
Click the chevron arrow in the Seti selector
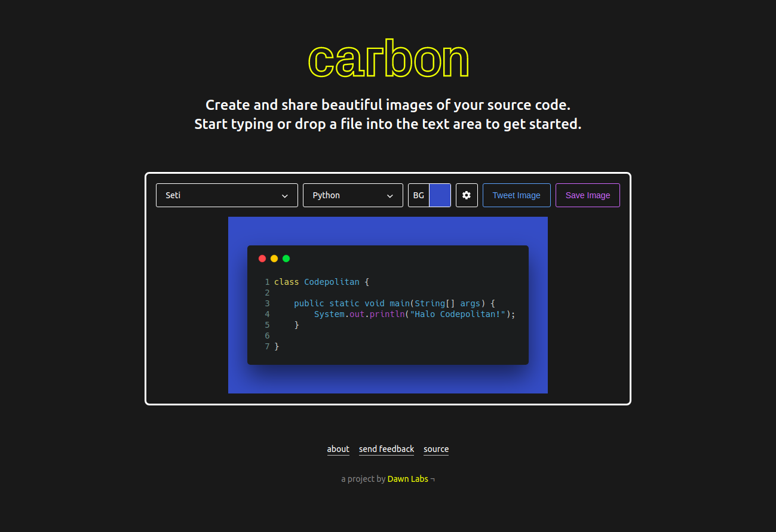pos(285,196)
